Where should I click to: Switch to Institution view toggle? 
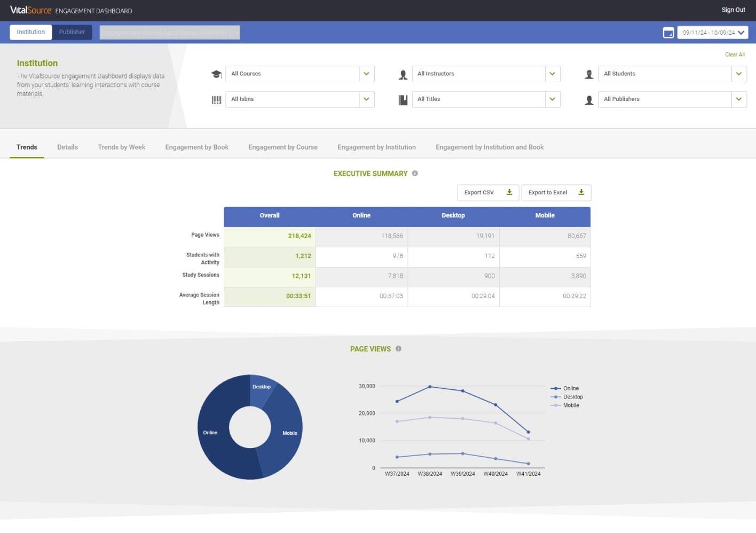(x=31, y=32)
